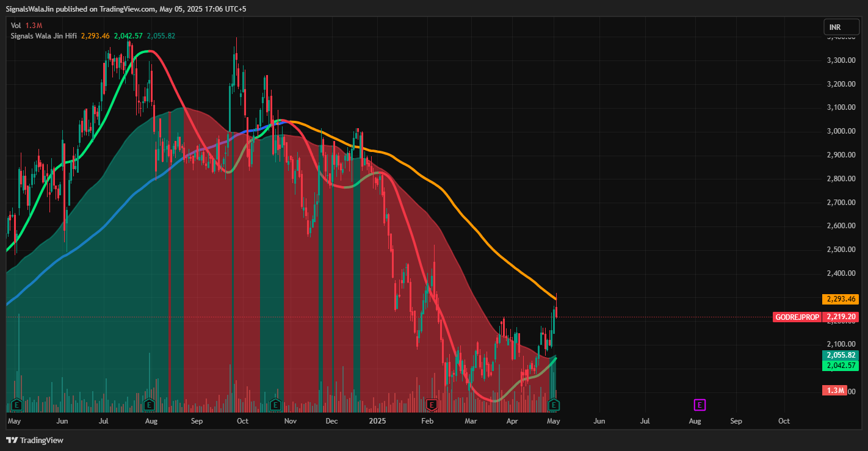
Task: Click the 2,800.00 price axis label
Action: point(841,179)
